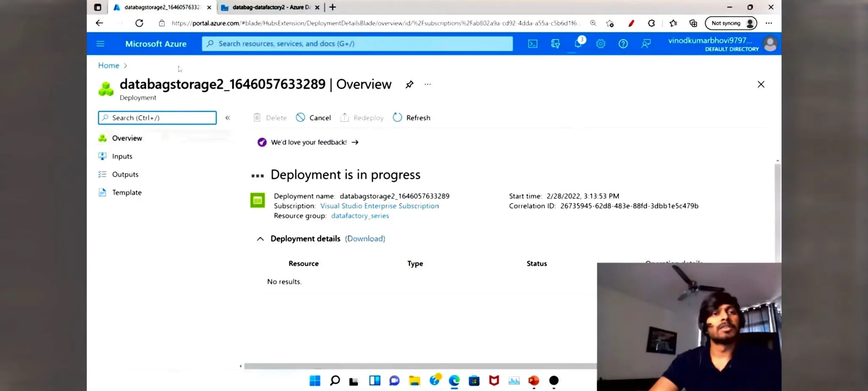Open the Template menu item
This screenshot has height=391, width=868.
127,193
